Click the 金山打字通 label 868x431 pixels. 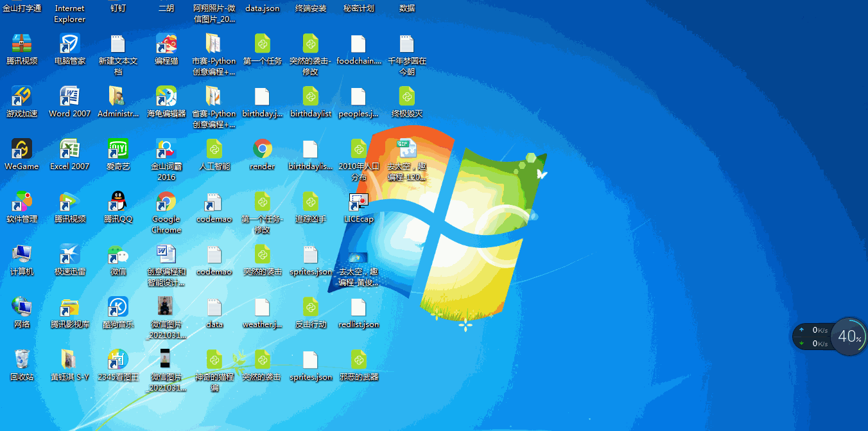(x=22, y=8)
